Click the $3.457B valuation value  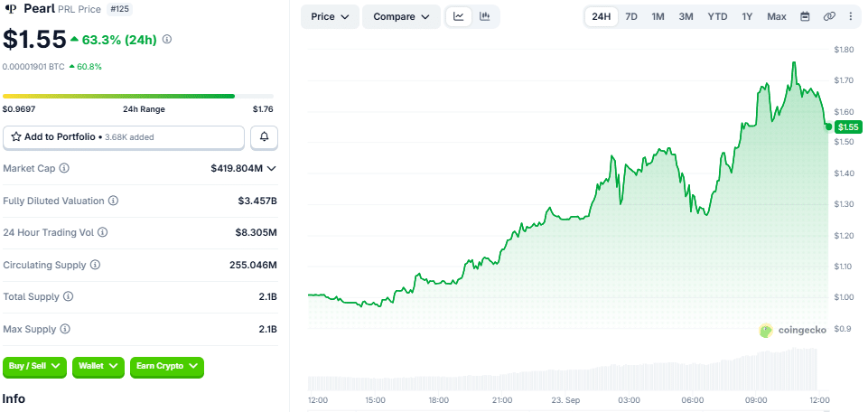[x=257, y=201]
